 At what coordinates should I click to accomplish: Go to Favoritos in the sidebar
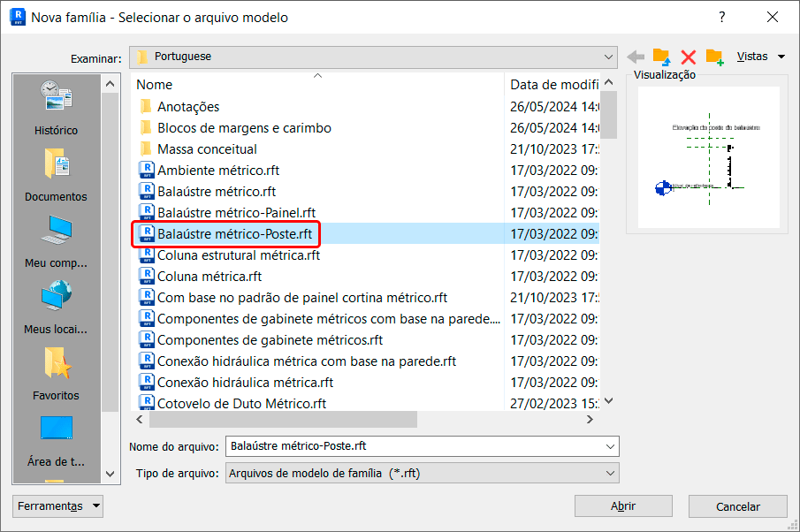(56, 373)
